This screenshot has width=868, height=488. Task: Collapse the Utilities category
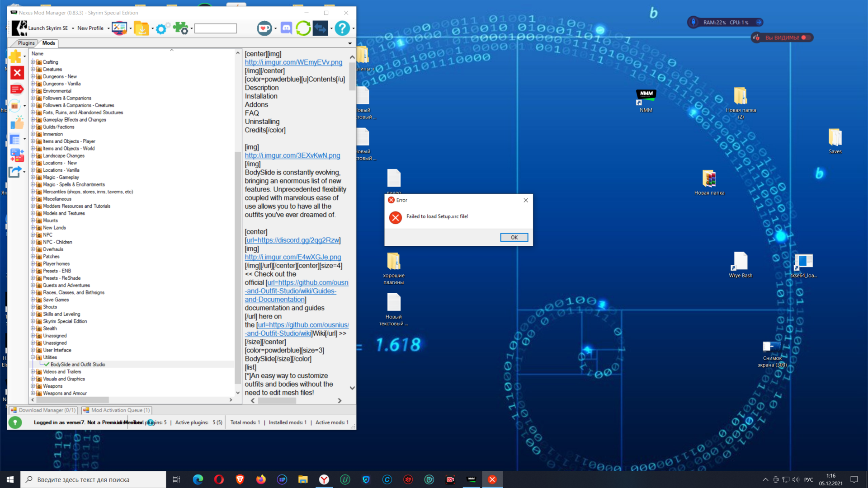click(x=33, y=357)
